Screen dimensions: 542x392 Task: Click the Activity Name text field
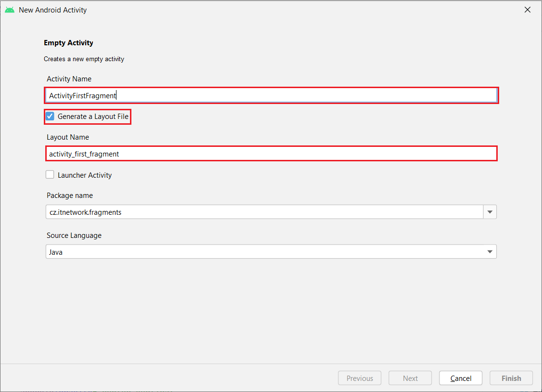click(x=271, y=95)
